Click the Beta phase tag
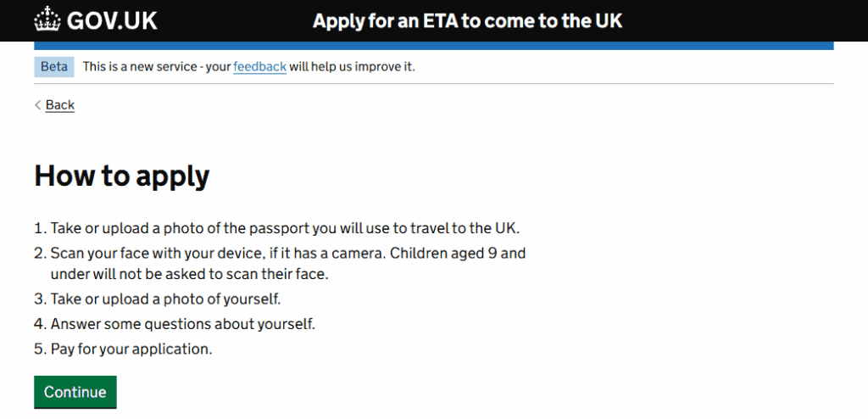Screen dimensions: 868x419 pyautogui.click(x=54, y=66)
